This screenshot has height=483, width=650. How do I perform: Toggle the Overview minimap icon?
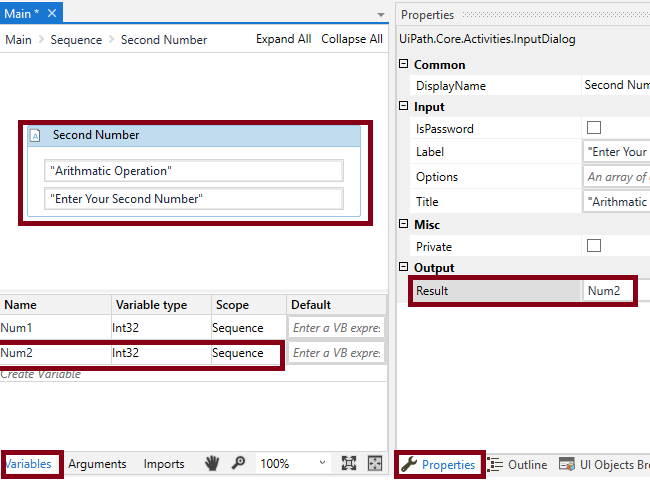pos(375,463)
